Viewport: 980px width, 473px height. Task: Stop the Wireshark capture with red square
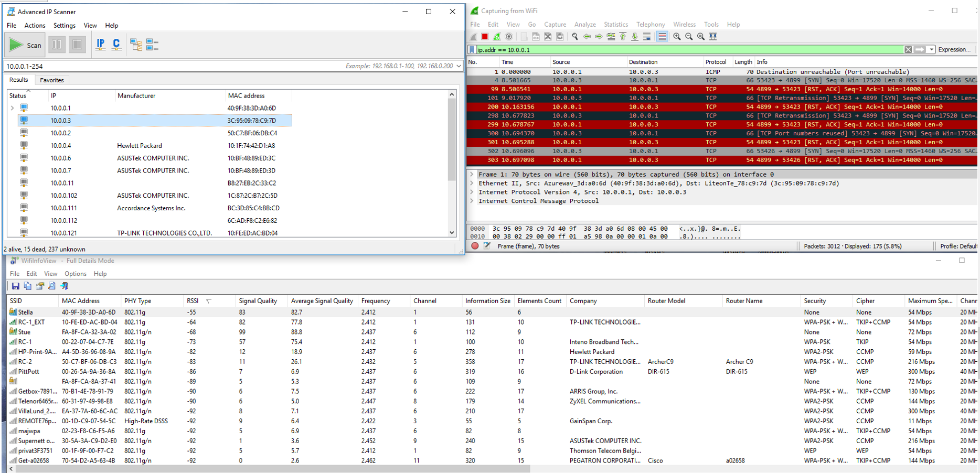point(485,37)
